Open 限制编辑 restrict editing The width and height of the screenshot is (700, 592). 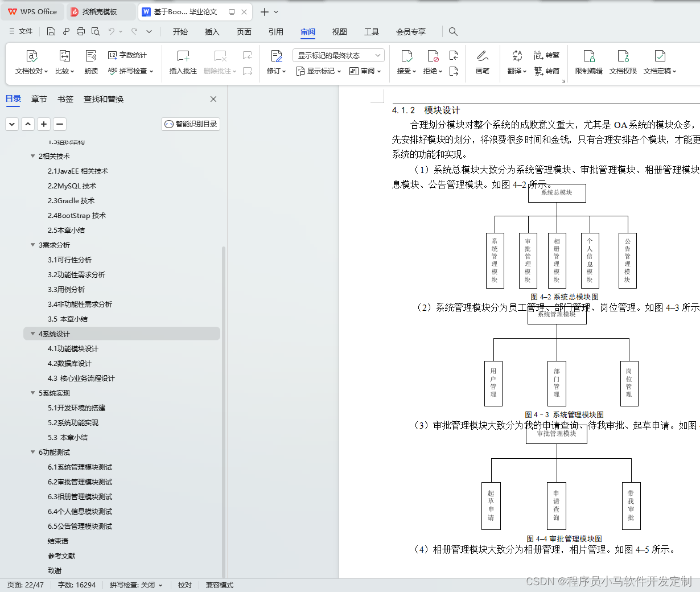(588, 61)
